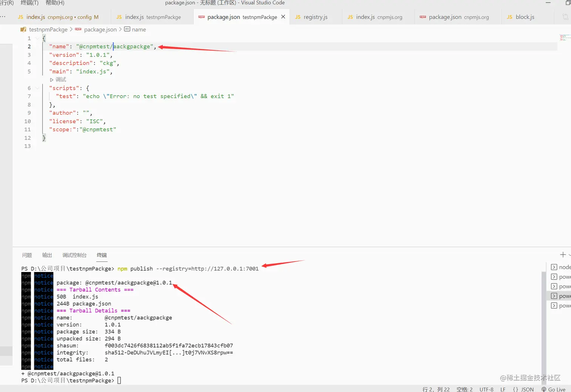This screenshot has width=571, height=392.
Task: Open the 问题 problems panel tab
Action: [x=27, y=255]
